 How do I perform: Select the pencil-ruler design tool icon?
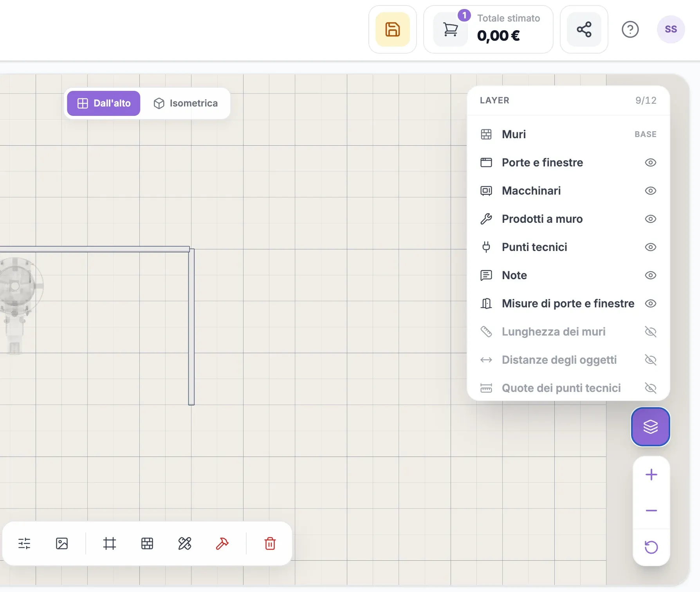(x=185, y=543)
